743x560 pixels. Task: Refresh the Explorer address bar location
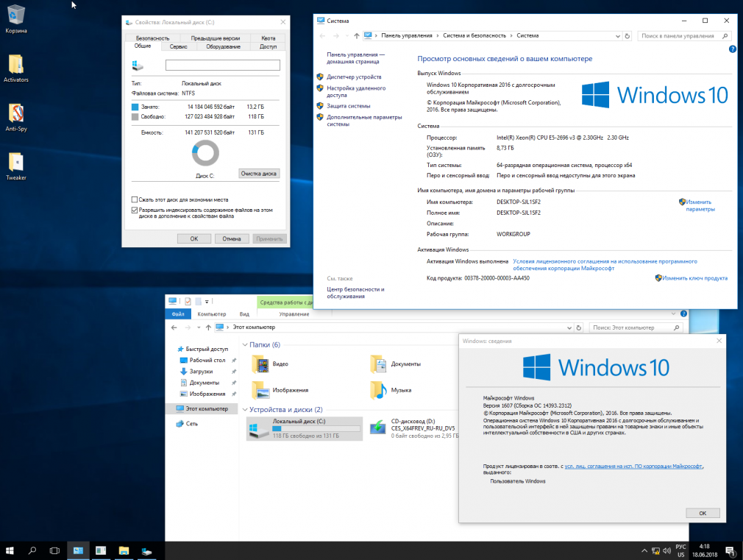coord(578,327)
